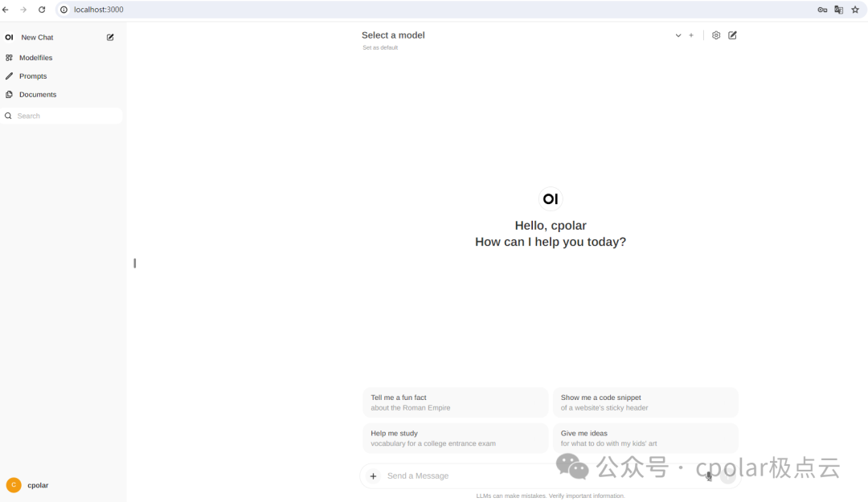
Task: Click the plus upload icon in message box
Action: tap(373, 476)
